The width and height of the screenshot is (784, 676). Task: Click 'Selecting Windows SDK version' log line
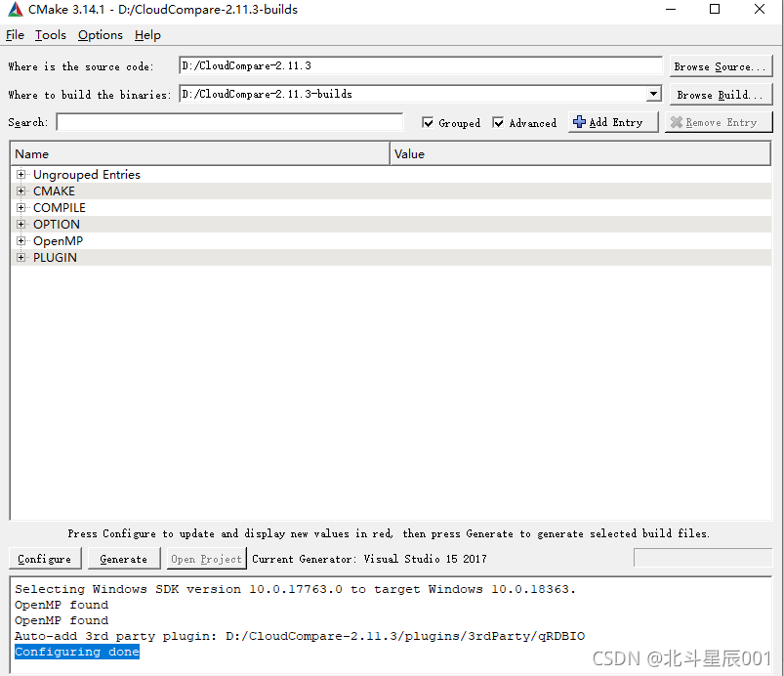point(295,589)
